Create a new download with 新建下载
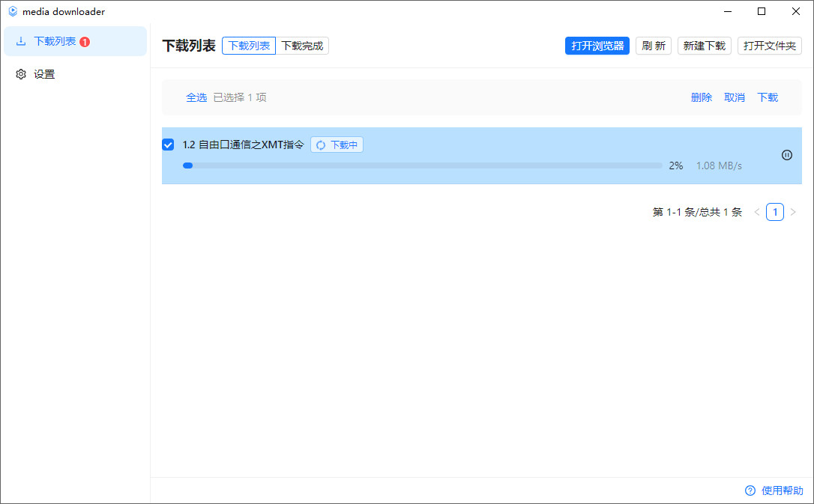Viewport: 814px width, 504px height. (x=704, y=46)
